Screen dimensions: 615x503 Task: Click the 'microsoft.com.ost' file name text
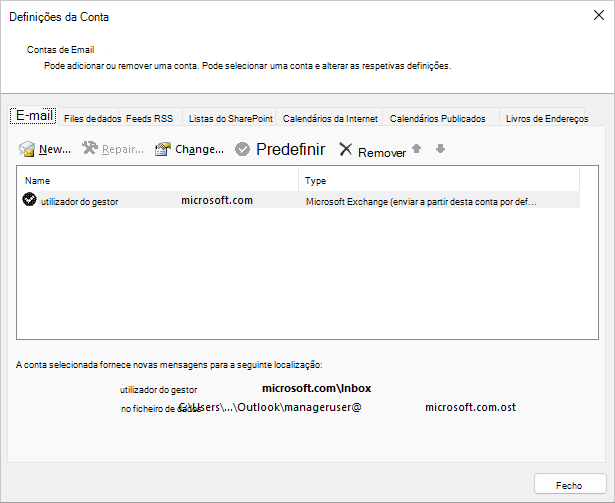[470, 407]
